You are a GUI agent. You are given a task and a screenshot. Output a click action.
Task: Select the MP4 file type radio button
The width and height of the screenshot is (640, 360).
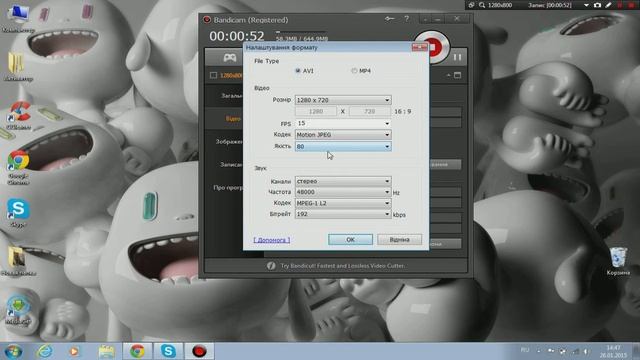(x=354, y=71)
